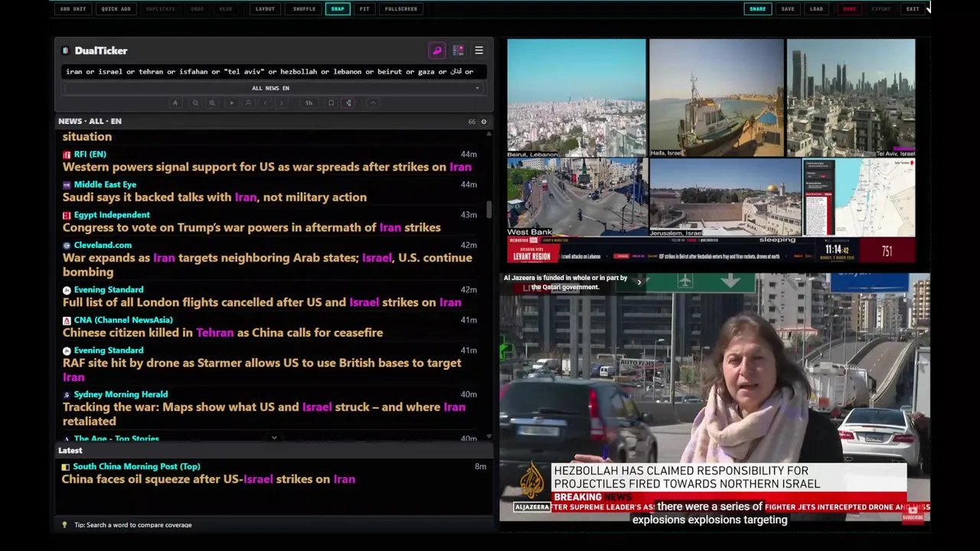Click the ADD UNIT button
Viewport: 980px width, 551px height.
73,8
